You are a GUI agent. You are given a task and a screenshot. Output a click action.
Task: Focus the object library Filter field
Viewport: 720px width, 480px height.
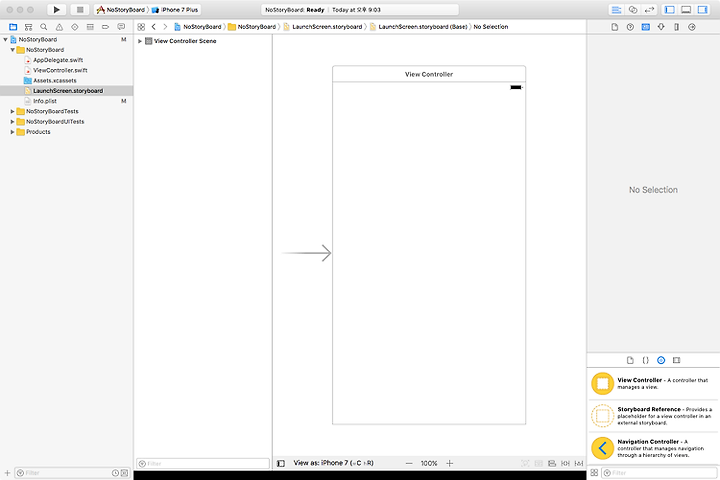pyautogui.click(x=659, y=473)
